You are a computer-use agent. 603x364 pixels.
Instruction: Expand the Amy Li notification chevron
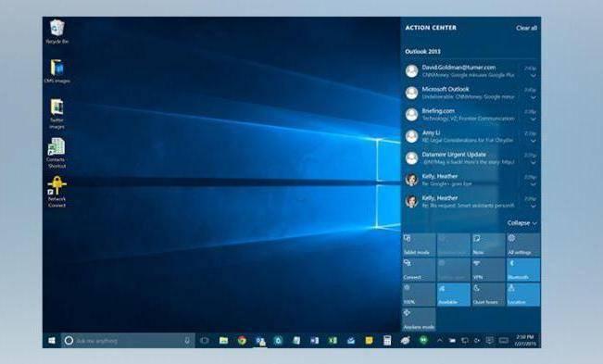[x=533, y=141]
